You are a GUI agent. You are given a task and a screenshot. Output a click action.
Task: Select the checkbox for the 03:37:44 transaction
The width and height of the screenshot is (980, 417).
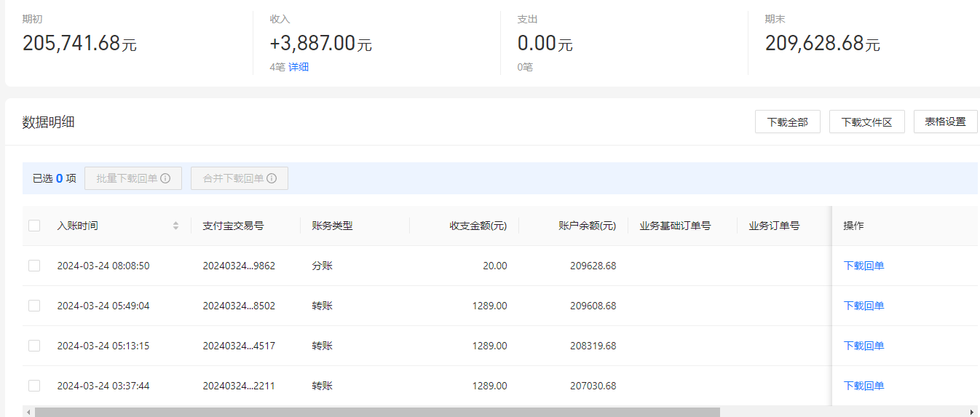[34, 386]
